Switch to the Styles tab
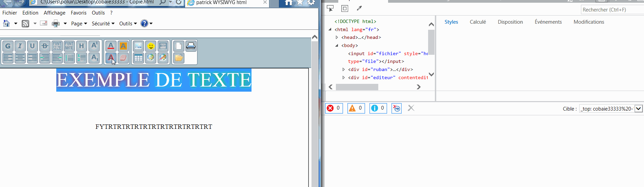Image resolution: width=644 pixels, height=187 pixels. point(451,22)
